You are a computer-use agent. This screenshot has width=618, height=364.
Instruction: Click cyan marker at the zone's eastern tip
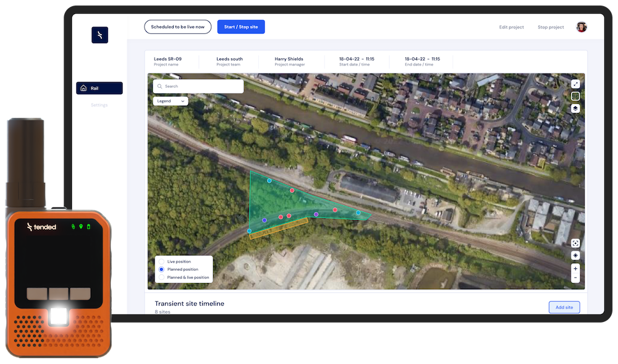pyautogui.click(x=358, y=213)
